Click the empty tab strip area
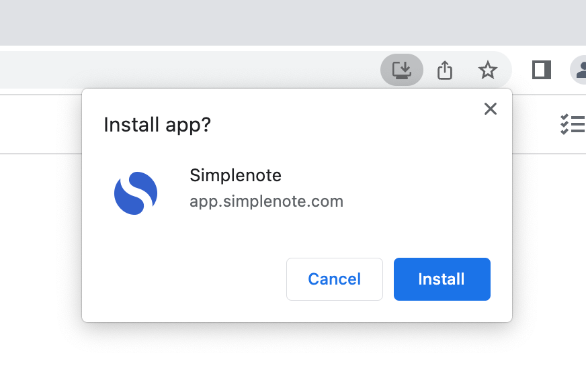This screenshot has width=586, height=392. 269,23
